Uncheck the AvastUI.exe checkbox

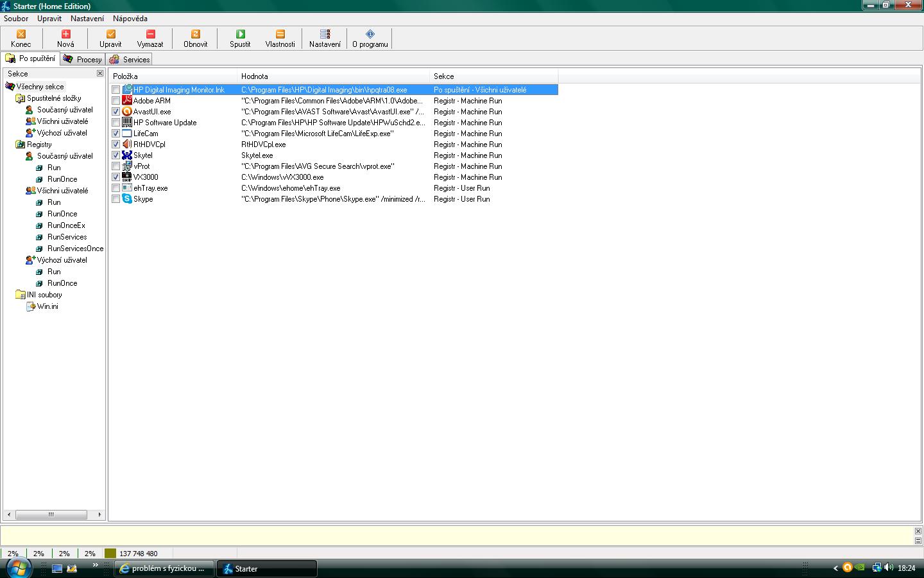point(116,112)
